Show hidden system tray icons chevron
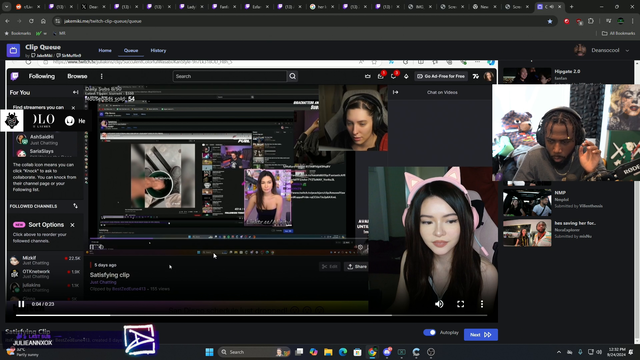 (558, 352)
